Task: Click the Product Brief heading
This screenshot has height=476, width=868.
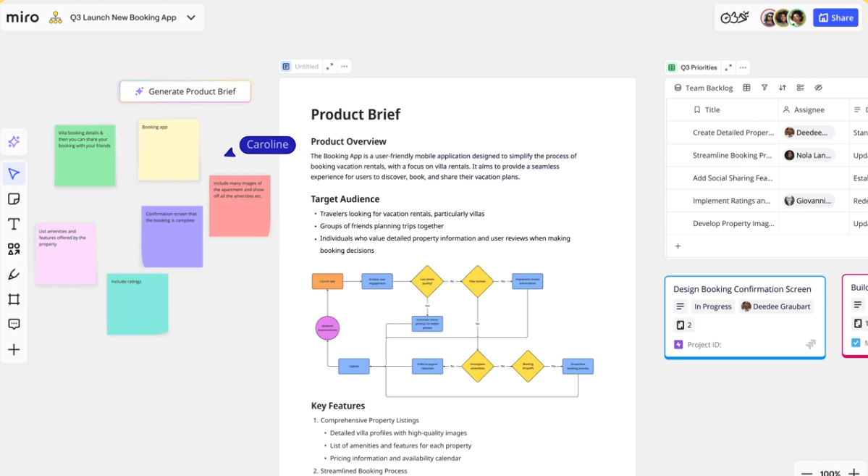Action: pyautogui.click(x=355, y=114)
